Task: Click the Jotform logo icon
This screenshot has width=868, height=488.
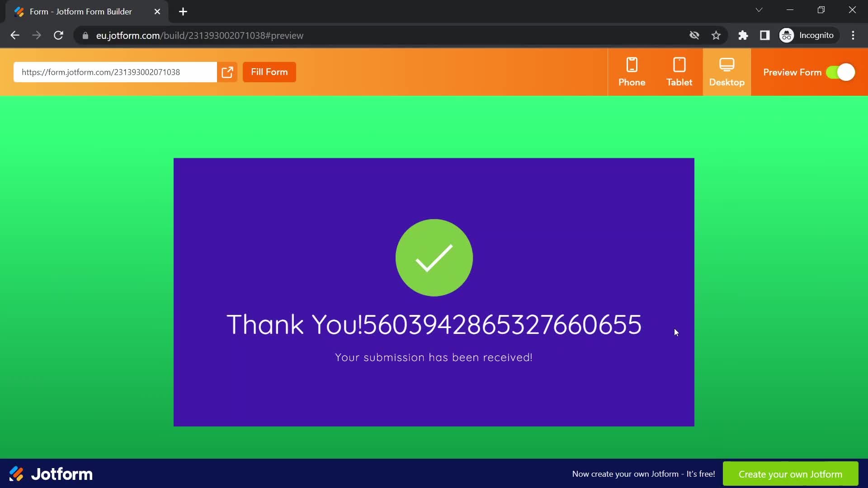Action: coord(16,474)
